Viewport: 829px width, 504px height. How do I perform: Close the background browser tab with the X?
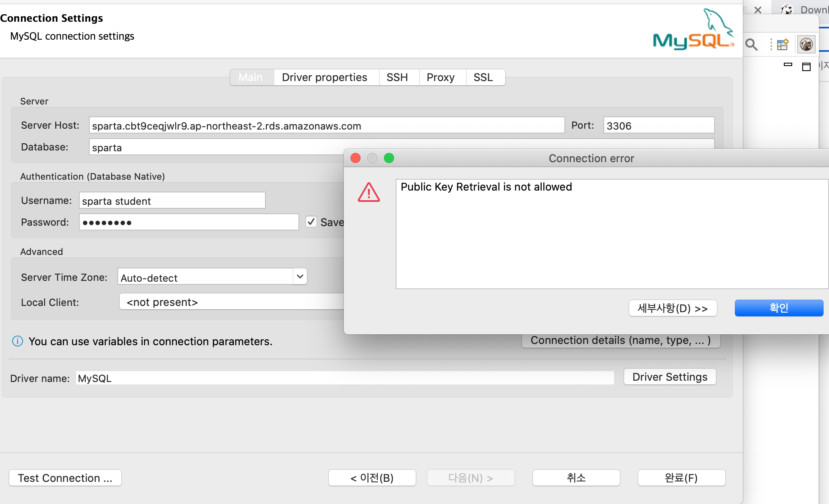pyautogui.click(x=758, y=10)
